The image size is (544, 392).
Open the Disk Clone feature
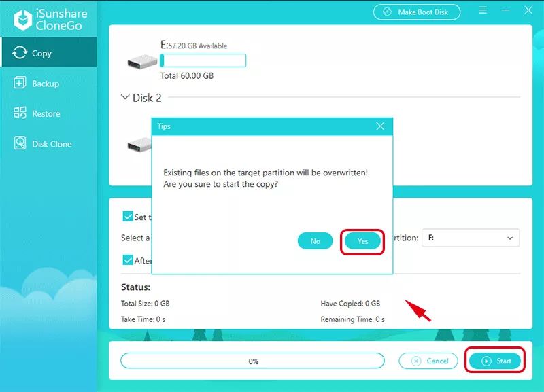[x=48, y=143]
